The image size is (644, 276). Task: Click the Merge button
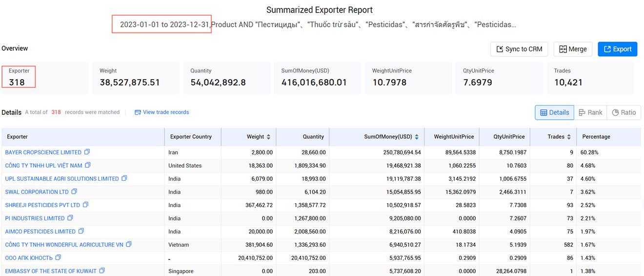[x=573, y=49]
